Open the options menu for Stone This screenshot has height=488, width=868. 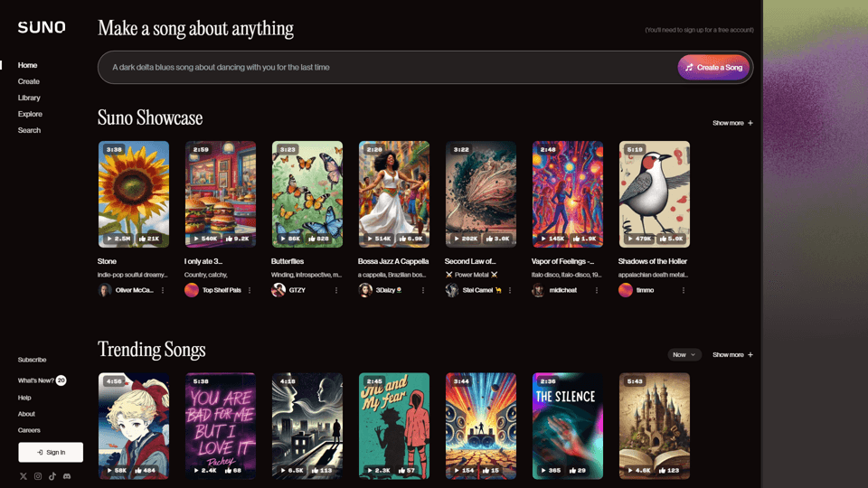point(163,290)
